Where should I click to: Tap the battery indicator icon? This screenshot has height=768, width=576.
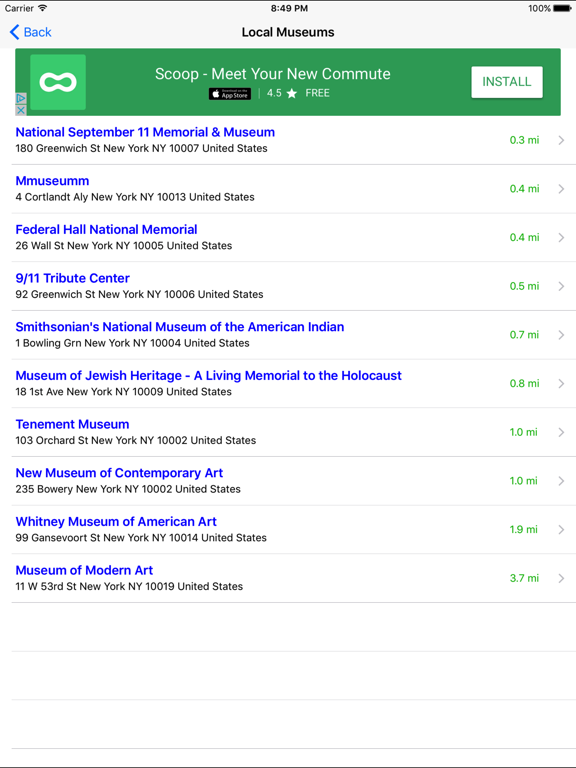(562, 8)
